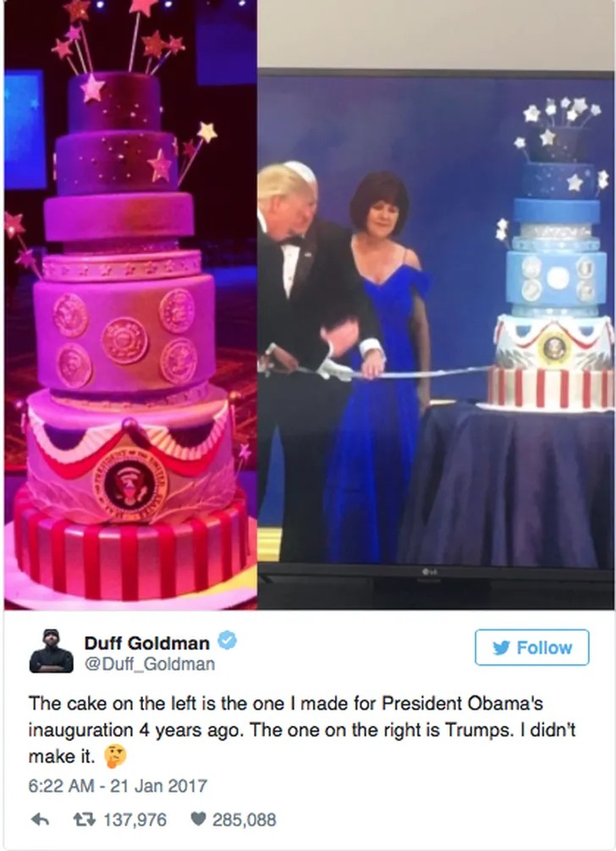Open the Duff Goldman display name
Viewport: 616px width, 851px height.
click(x=146, y=643)
